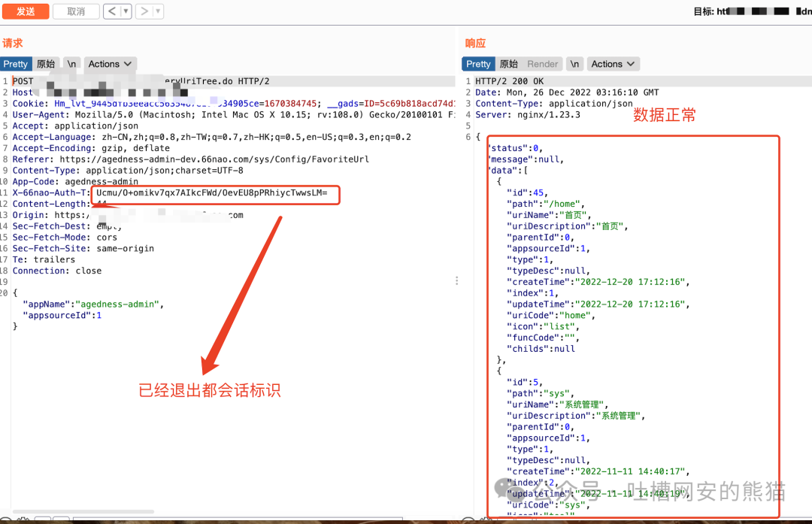Click the "icon":"list" response line
The height and width of the screenshot is (524, 812).
[x=544, y=327]
